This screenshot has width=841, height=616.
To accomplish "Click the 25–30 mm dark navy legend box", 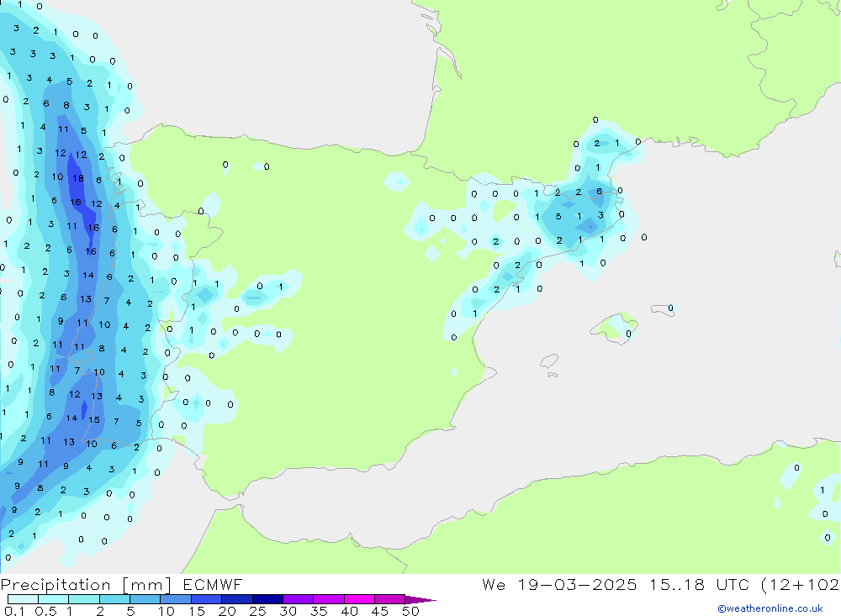I will coord(267,599).
